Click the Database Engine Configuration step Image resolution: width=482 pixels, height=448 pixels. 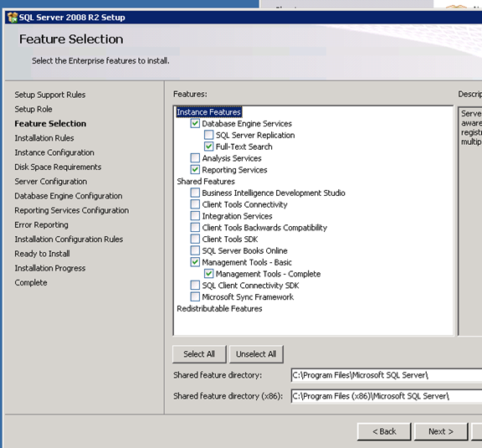point(69,196)
